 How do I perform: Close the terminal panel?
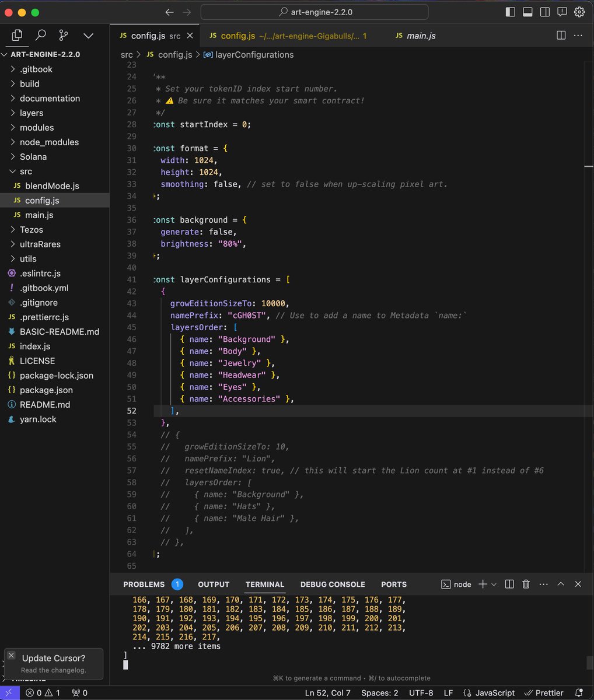click(x=578, y=584)
